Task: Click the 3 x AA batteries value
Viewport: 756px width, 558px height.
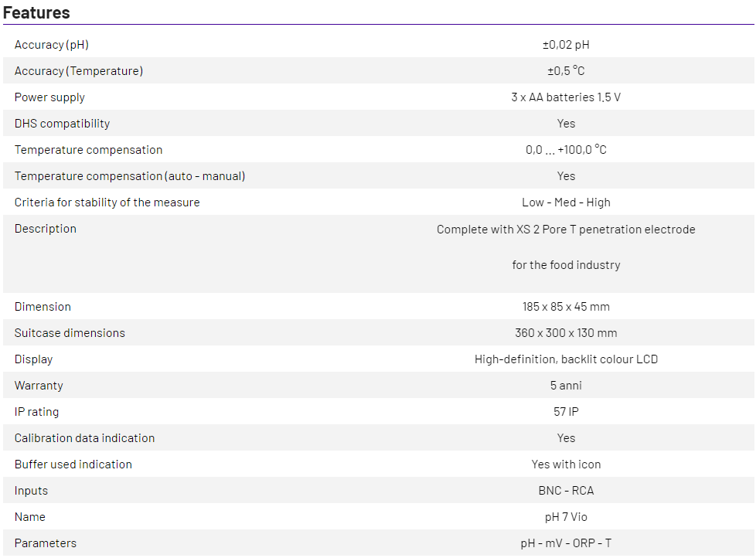Action: click(566, 97)
